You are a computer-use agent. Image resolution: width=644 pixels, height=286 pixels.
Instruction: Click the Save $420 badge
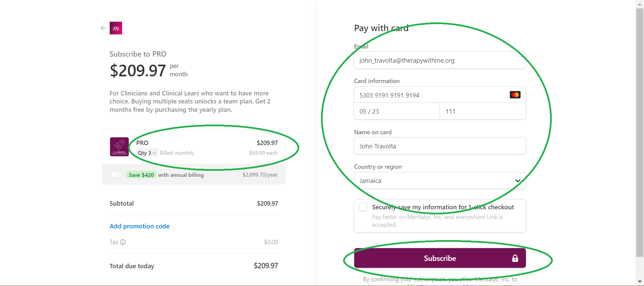click(141, 175)
